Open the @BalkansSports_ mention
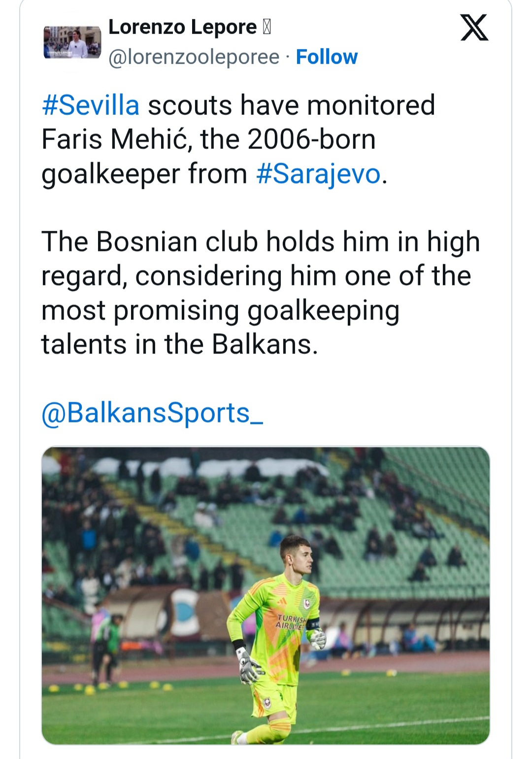Image resolution: width=532 pixels, height=759 pixels. (x=153, y=413)
